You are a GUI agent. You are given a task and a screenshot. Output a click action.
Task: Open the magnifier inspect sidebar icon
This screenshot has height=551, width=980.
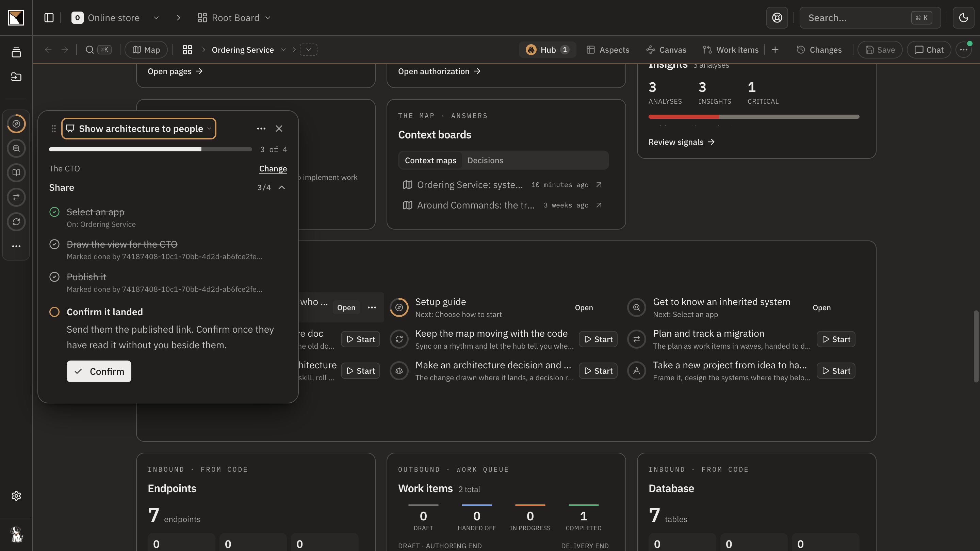pyautogui.click(x=16, y=148)
